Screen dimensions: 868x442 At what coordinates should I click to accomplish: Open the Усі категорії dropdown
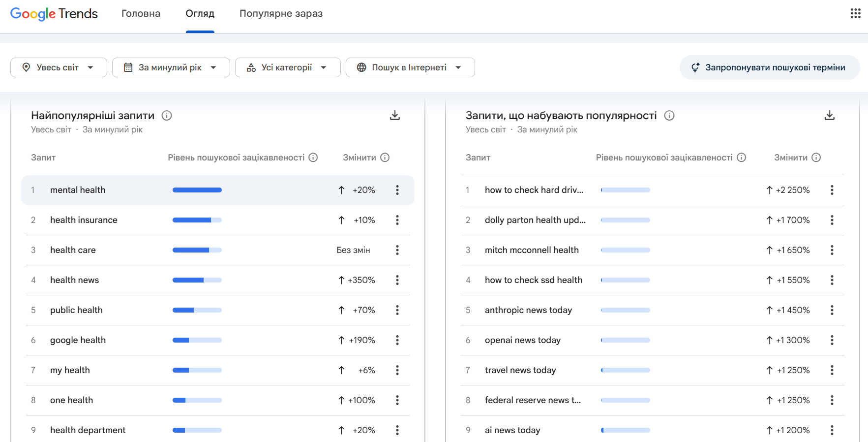288,67
